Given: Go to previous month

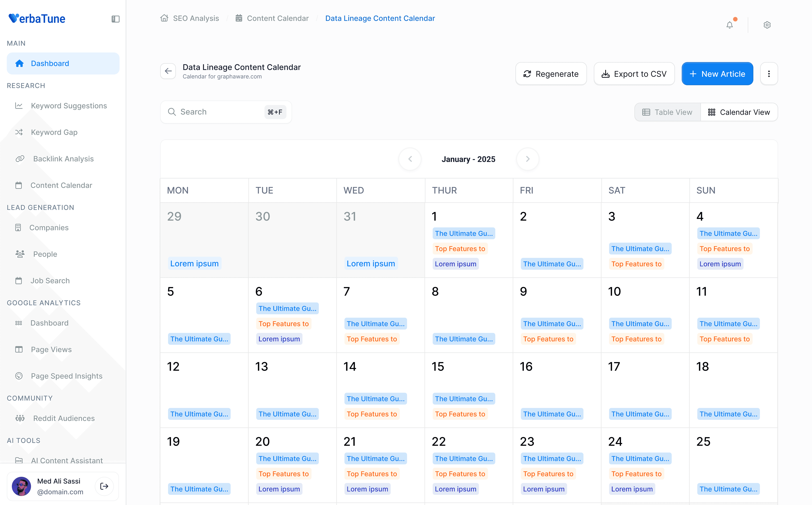Looking at the screenshot, I should [410, 159].
